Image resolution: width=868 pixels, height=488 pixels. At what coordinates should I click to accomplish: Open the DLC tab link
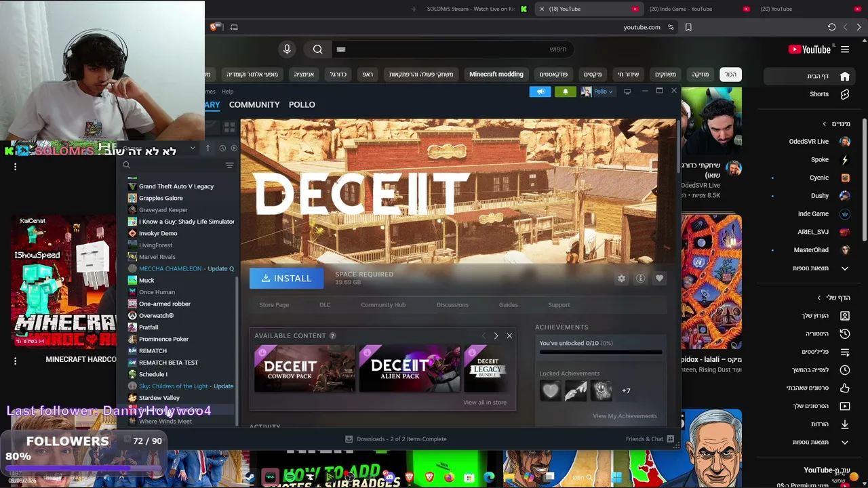tap(325, 305)
